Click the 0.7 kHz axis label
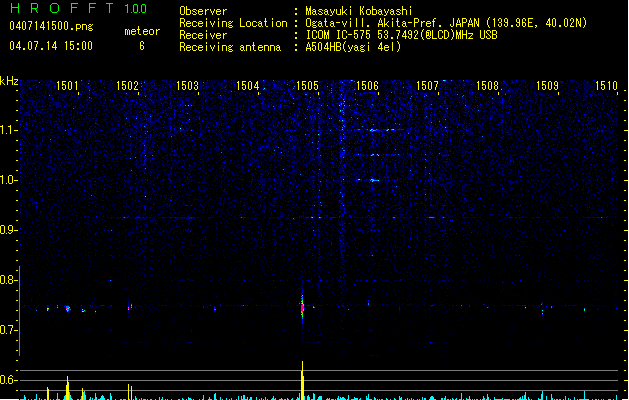The image size is (629, 400). [x=8, y=330]
